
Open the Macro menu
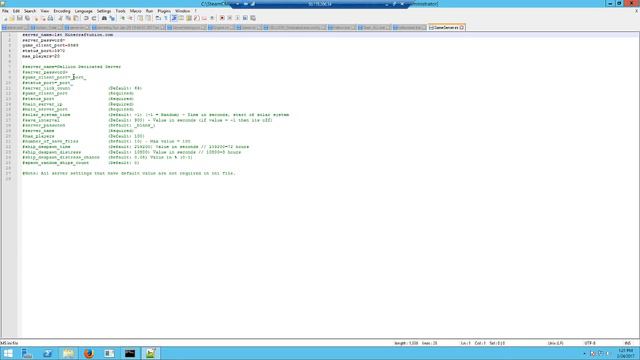pos(136,11)
